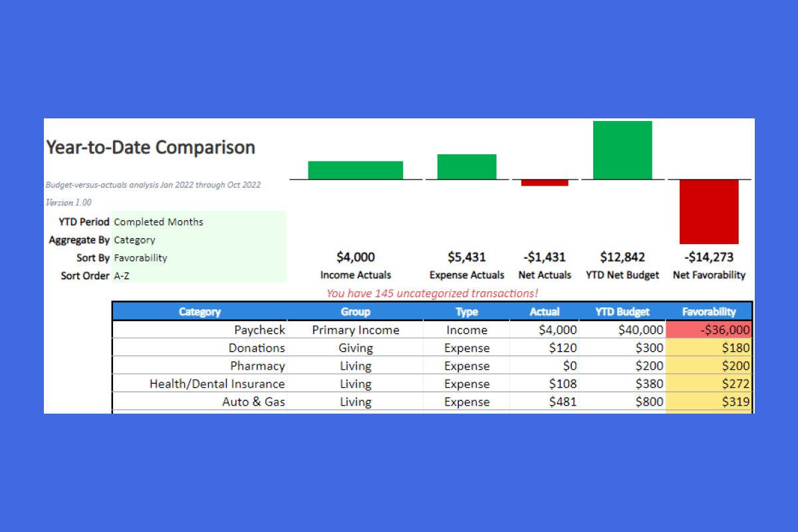Click the green YTD Net Budget bar
This screenshot has height=532, width=798.
click(622, 150)
